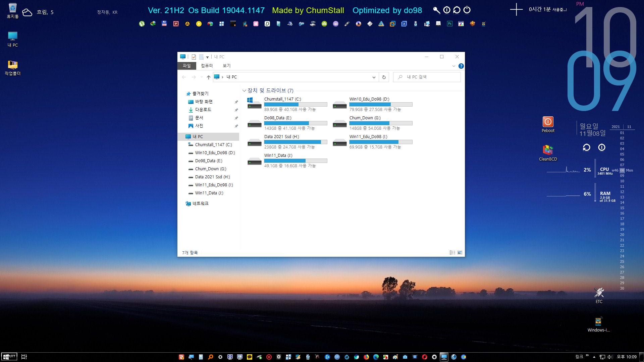This screenshot has height=362, width=644.
Task: Click the taskbar clock 오후 10:09
Action: 627,357
